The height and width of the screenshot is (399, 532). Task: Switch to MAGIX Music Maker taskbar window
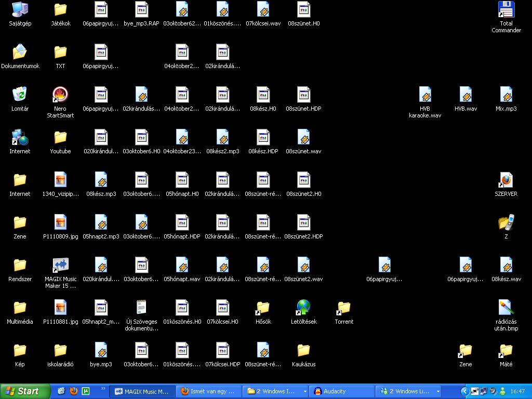pos(142,391)
